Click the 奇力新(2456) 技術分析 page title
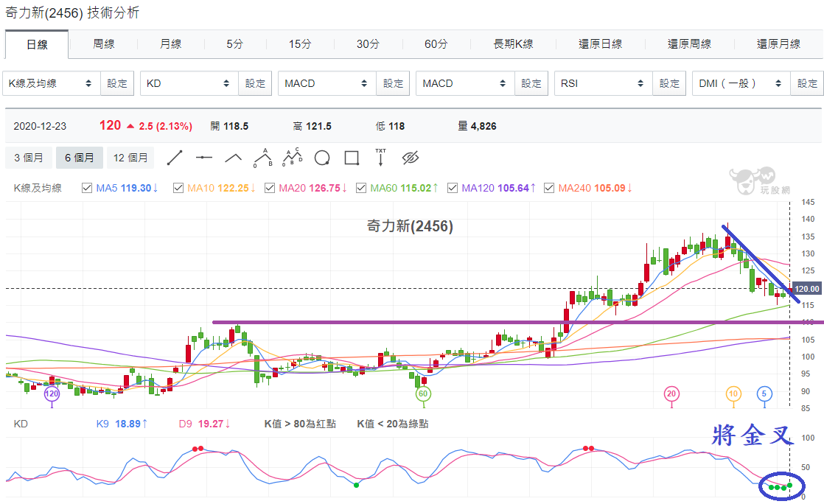Screen dimensions: 824x504 pos(72,13)
